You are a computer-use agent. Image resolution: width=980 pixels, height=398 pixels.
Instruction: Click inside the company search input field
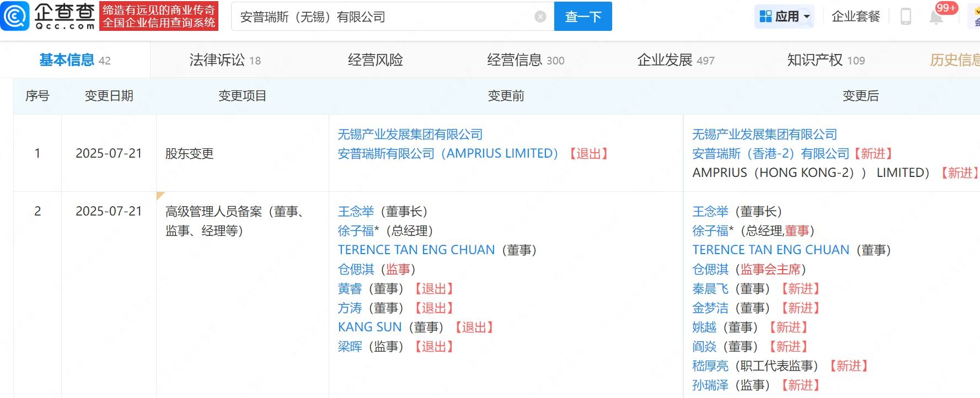(x=386, y=16)
